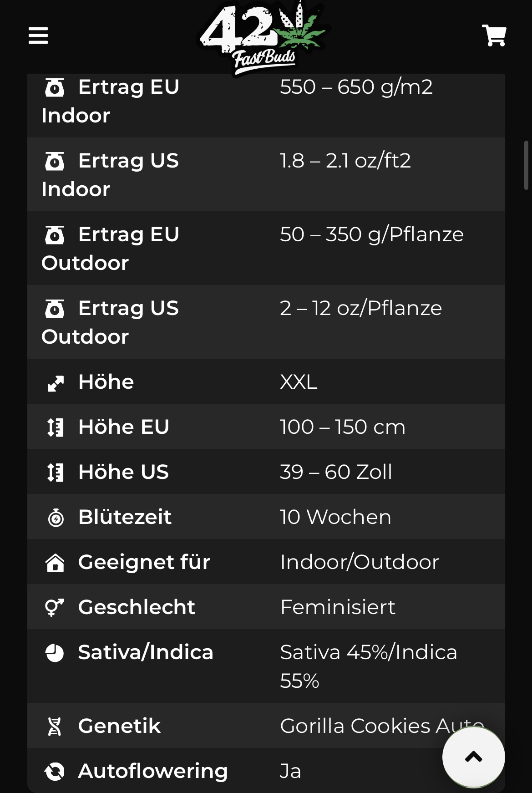Click the stopwatch icon beside Blütezeit

pyautogui.click(x=56, y=518)
